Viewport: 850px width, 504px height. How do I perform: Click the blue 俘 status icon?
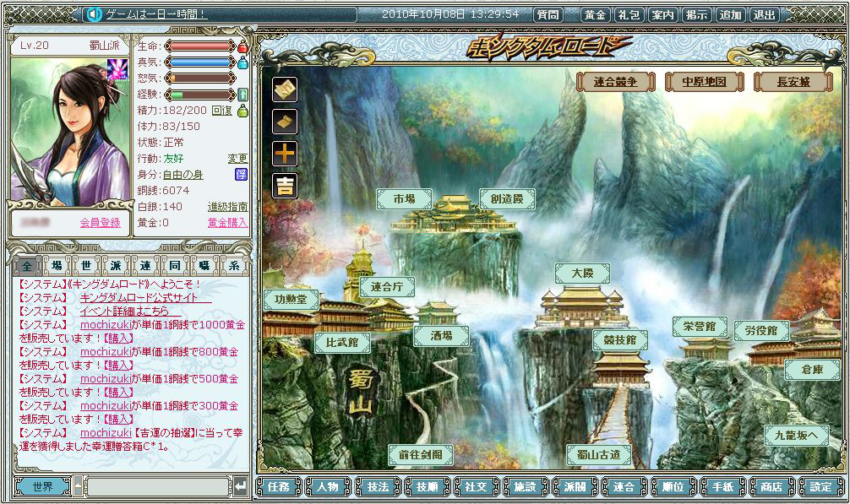coord(242,174)
